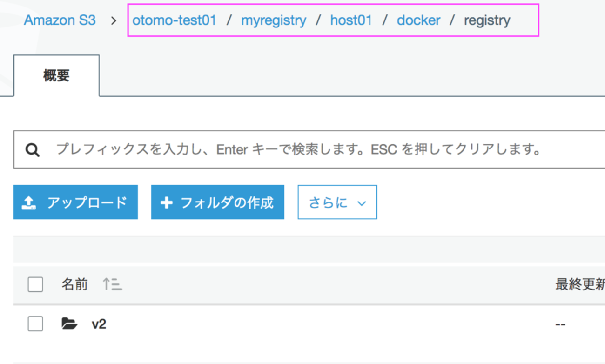The image size is (605, 364).
Task: Click the magnifying glass search icon
Action: coord(33,150)
